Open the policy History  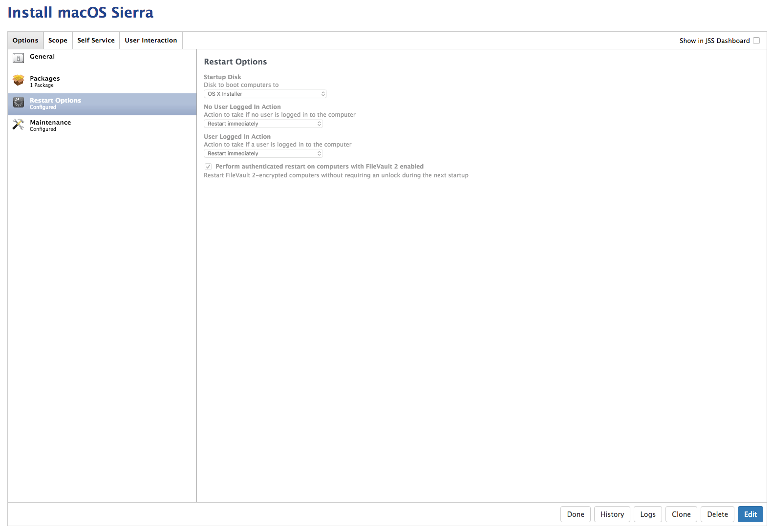point(612,514)
